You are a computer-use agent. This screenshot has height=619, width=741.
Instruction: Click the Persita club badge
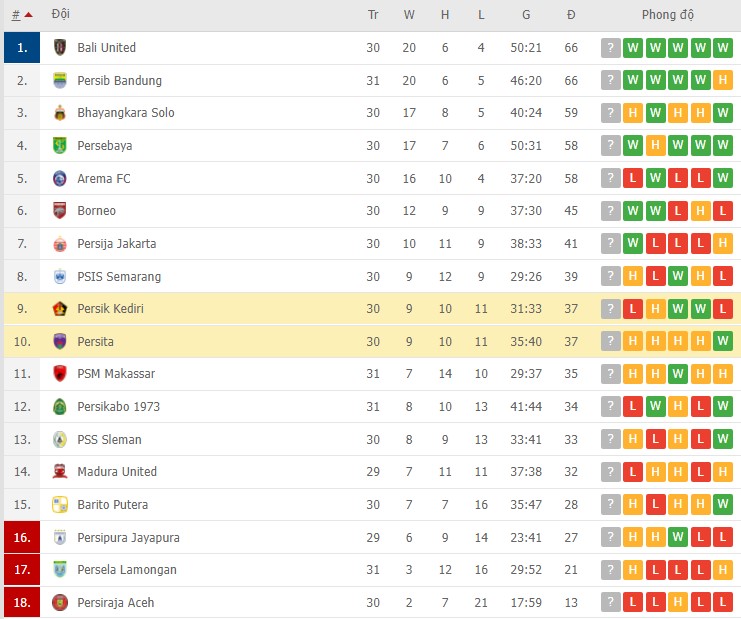pyautogui.click(x=60, y=342)
